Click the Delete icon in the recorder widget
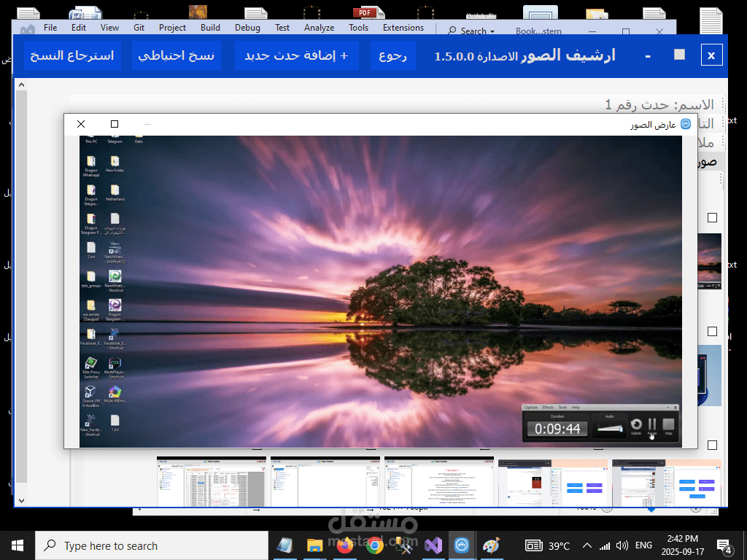Image resolution: width=747 pixels, height=560 pixels. click(x=636, y=426)
